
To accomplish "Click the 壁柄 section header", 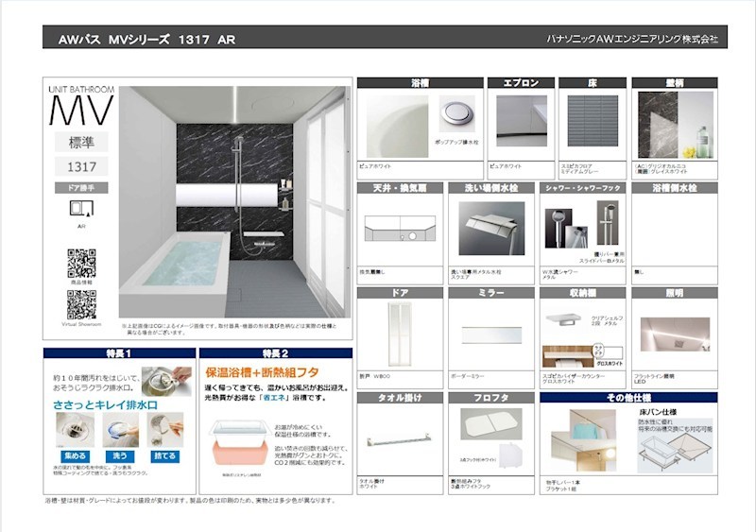I will click(675, 83).
